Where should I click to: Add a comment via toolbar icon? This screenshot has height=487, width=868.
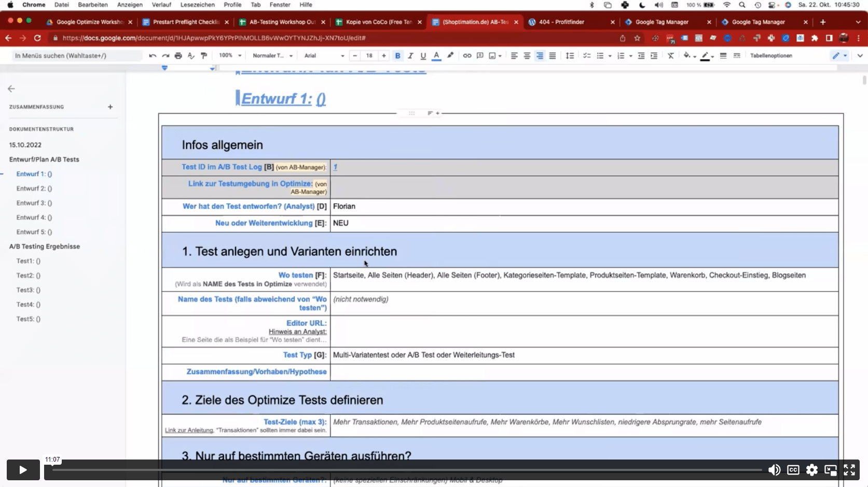point(480,55)
